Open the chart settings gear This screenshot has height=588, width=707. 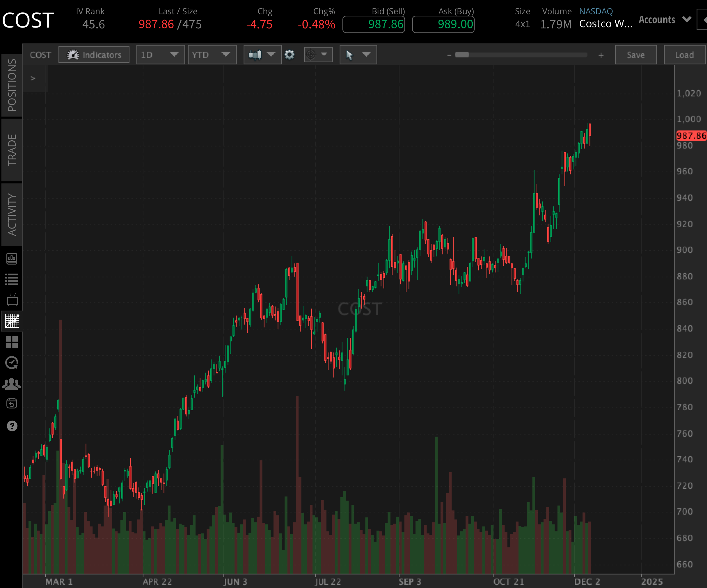(289, 55)
